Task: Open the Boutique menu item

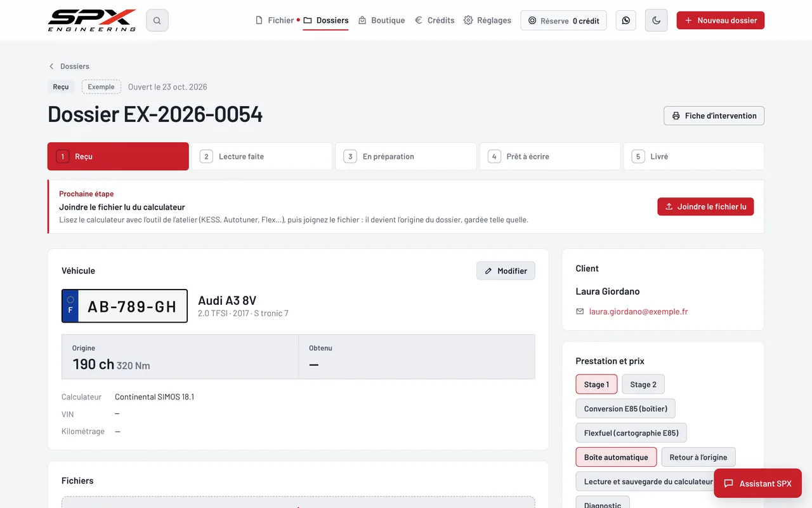Action: tap(381, 20)
